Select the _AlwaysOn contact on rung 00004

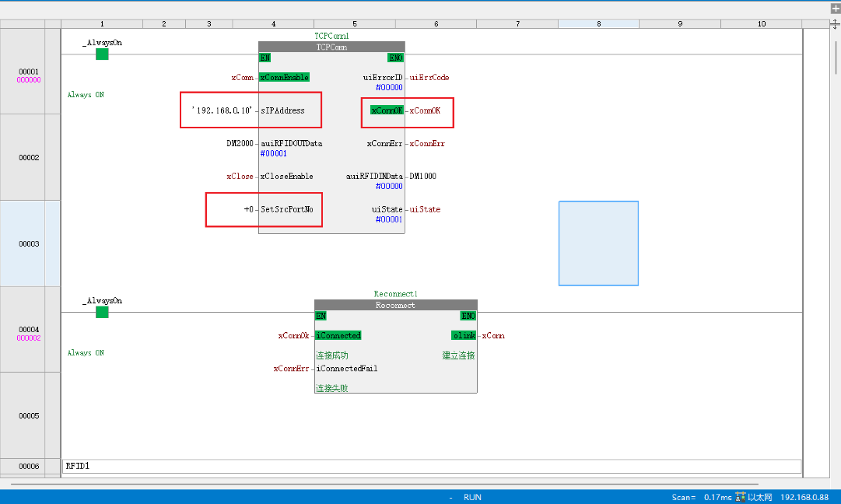pyautogui.click(x=102, y=312)
